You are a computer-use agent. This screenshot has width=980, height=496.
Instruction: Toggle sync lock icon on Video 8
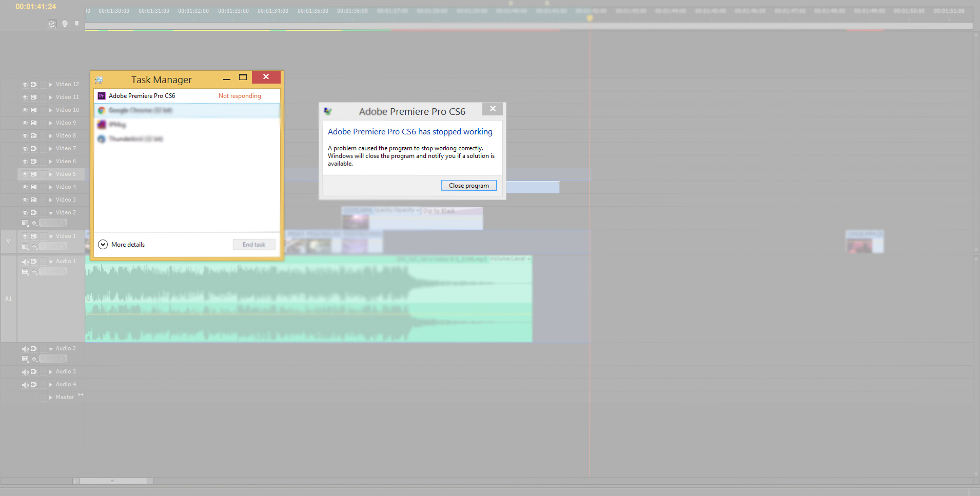point(34,135)
